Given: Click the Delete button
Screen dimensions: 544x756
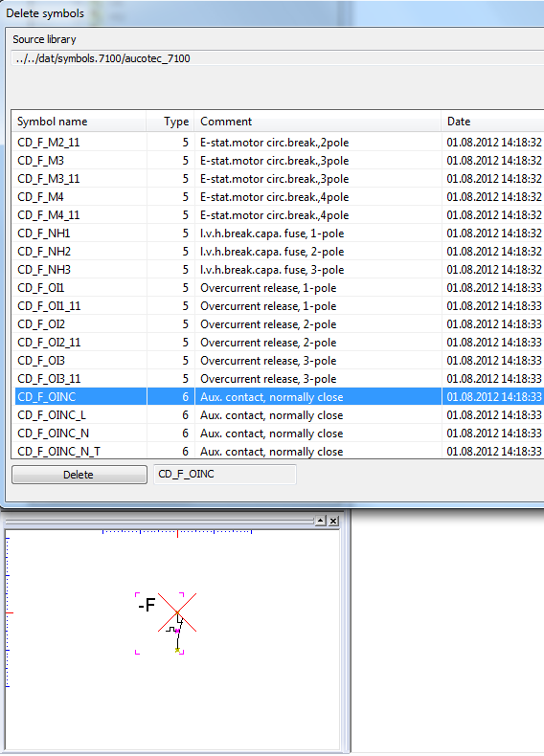Looking at the screenshot, I should pyautogui.click(x=79, y=475).
